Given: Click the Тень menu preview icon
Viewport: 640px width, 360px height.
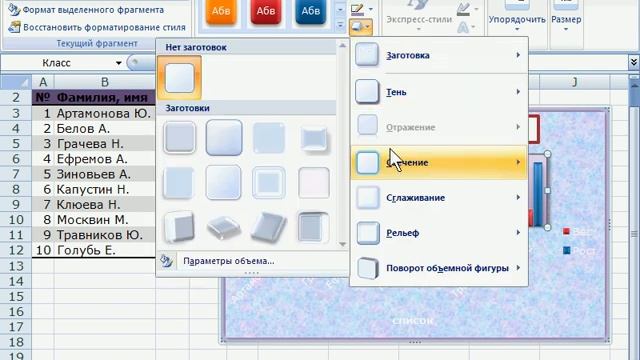Looking at the screenshot, I should (367, 91).
